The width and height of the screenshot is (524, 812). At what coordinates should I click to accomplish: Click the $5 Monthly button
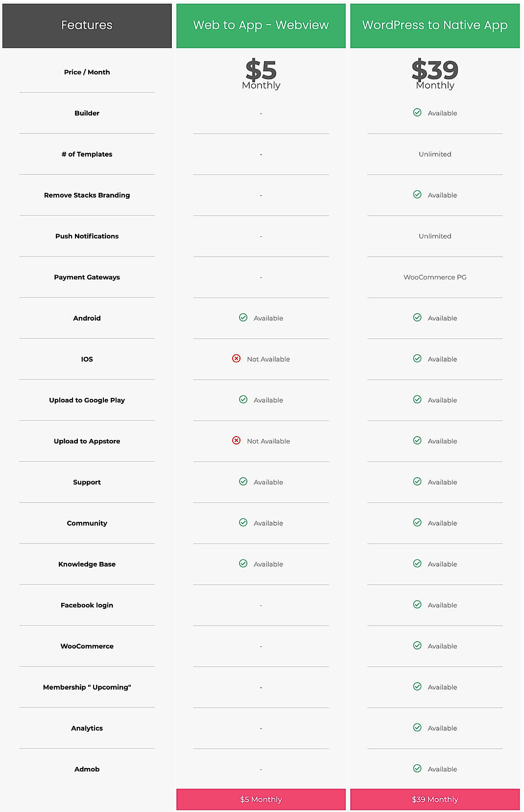click(261, 799)
